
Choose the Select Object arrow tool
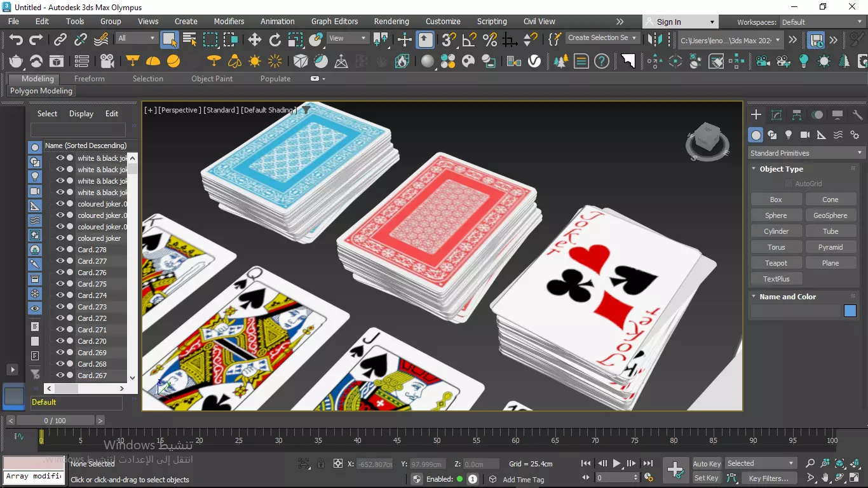pyautogui.click(x=170, y=40)
